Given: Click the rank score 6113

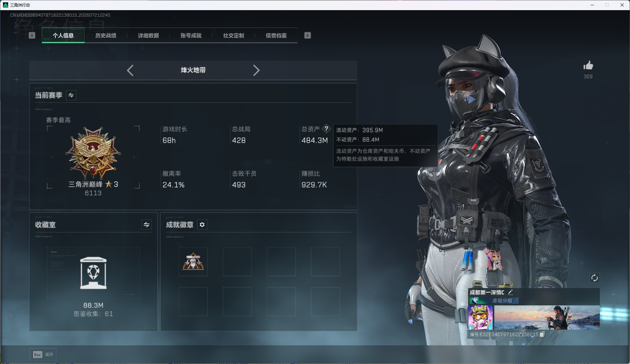Looking at the screenshot, I should (x=93, y=193).
